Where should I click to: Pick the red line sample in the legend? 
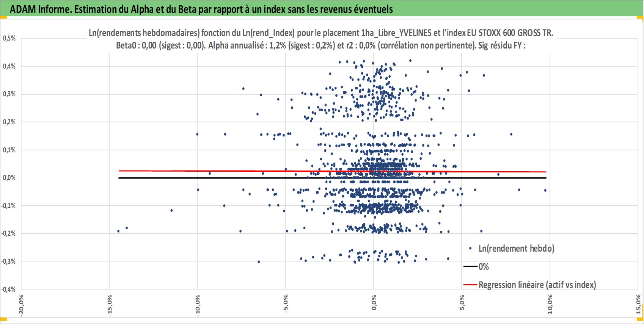[x=470, y=285]
